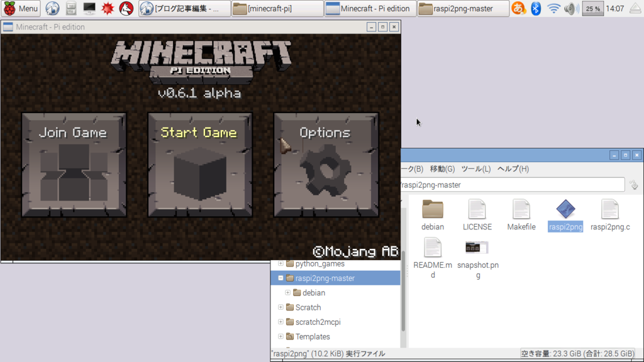Screen dimensions: 644x362
Task: Open the ヘルプ(H) menu in file manager
Action: click(x=513, y=168)
